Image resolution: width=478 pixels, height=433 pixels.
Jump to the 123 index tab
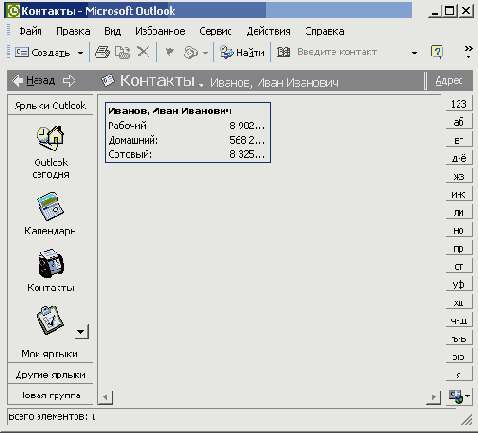459,104
